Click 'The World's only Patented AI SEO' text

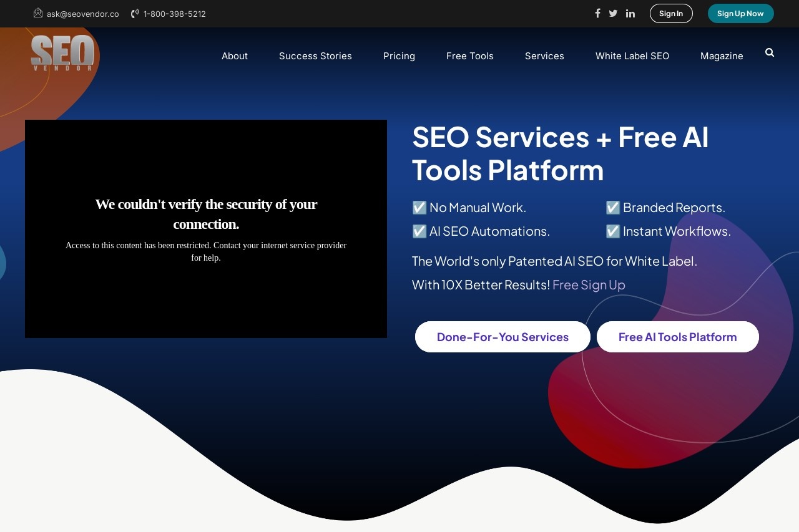554,261
